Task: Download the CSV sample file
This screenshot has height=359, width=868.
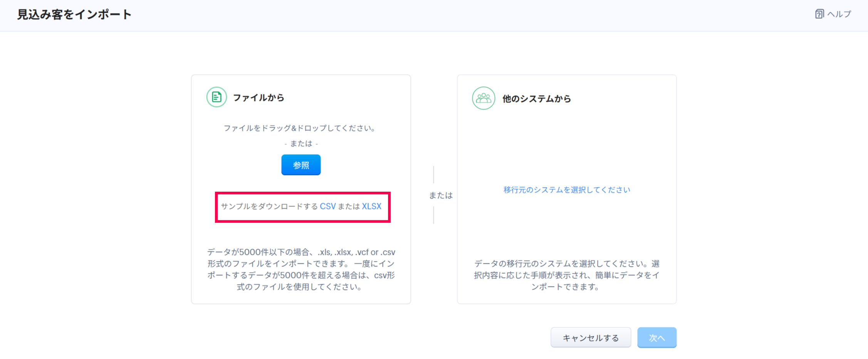Action: [327, 206]
